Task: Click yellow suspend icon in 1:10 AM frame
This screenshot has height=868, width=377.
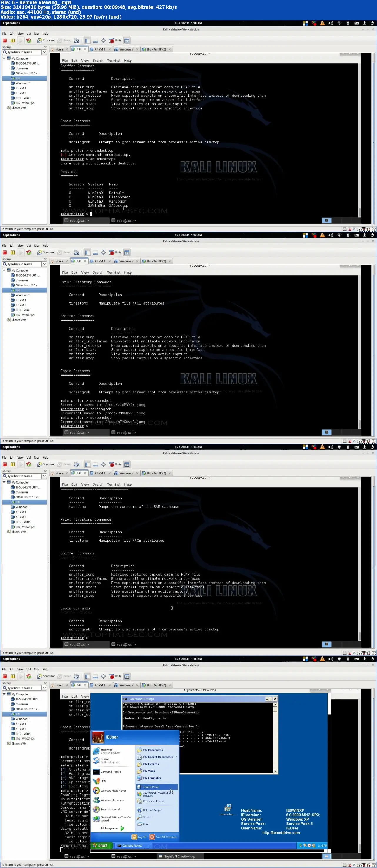Action: (x=12, y=41)
